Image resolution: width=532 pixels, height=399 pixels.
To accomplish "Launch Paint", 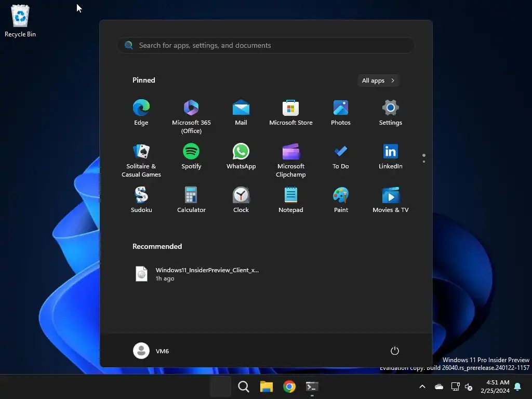I will 341,200.
